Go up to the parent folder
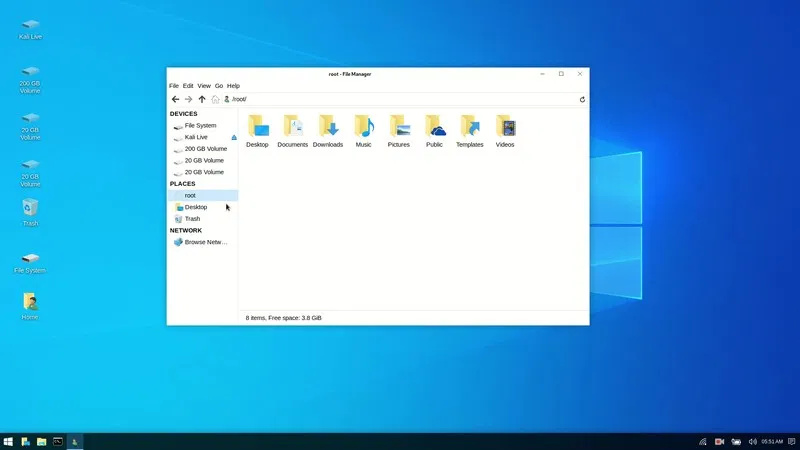800x450 pixels. pos(202,99)
